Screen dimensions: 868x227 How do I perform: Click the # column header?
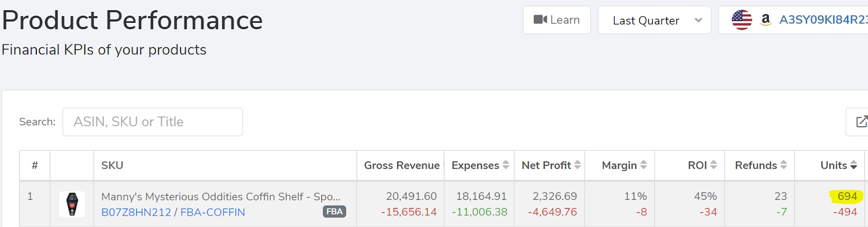35,165
